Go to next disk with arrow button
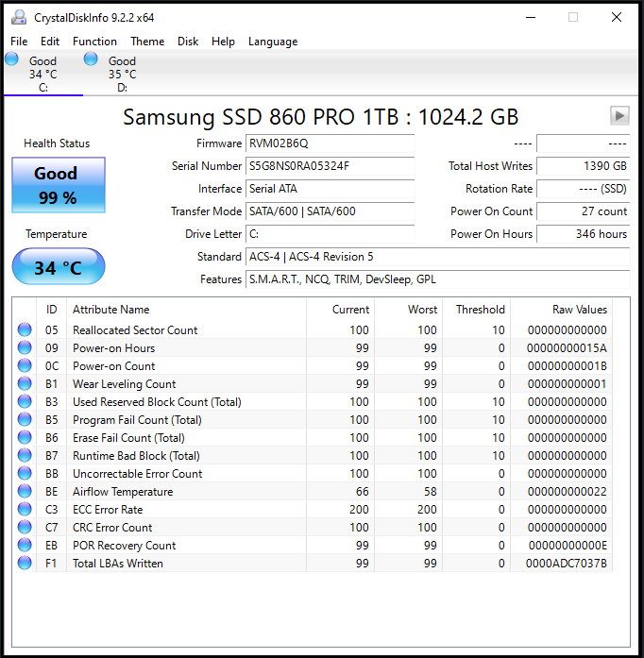The height and width of the screenshot is (658, 644). [x=619, y=115]
